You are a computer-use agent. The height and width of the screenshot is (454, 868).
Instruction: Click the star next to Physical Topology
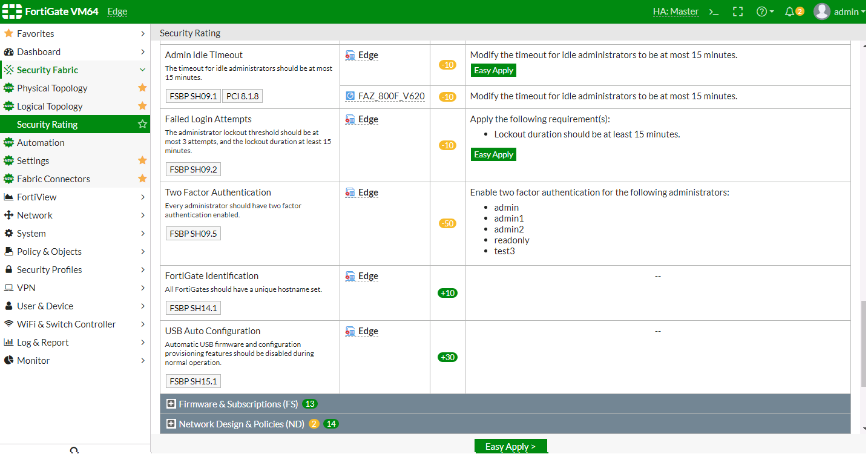point(142,88)
